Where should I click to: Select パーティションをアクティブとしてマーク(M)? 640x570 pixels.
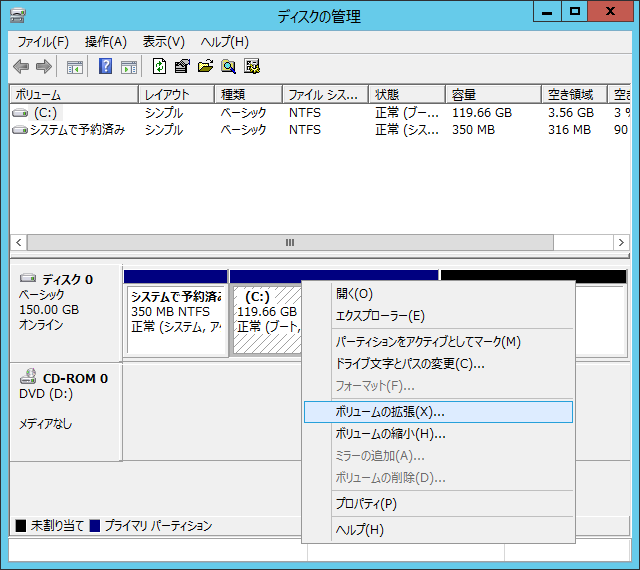(438, 342)
